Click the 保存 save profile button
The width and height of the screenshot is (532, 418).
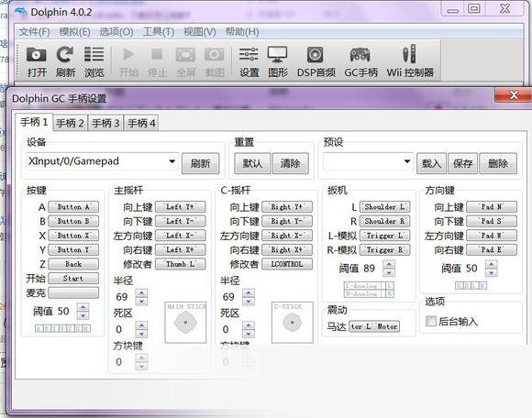[x=463, y=163]
